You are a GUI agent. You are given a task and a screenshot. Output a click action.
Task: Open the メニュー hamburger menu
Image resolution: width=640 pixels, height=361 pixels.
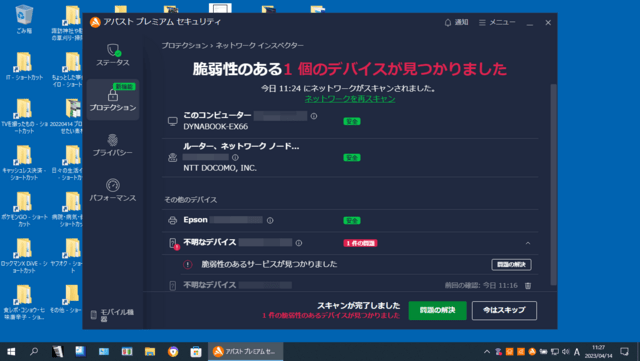click(x=497, y=22)
